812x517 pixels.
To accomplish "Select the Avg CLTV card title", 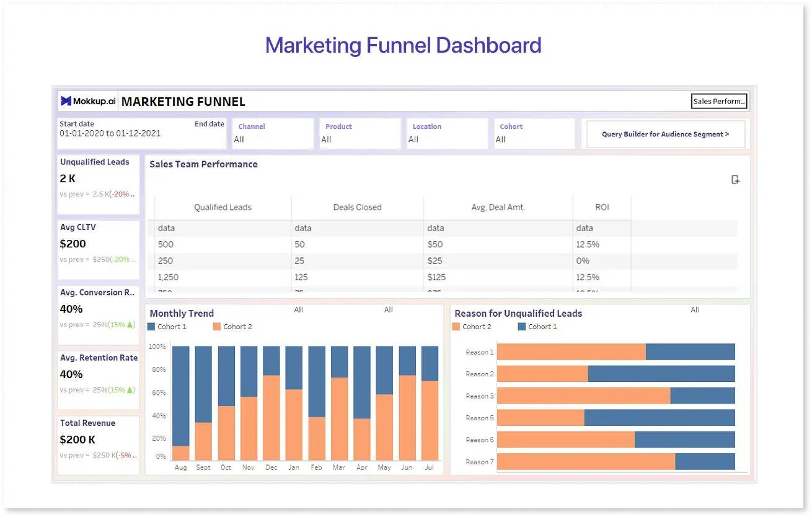I will 78,227.
